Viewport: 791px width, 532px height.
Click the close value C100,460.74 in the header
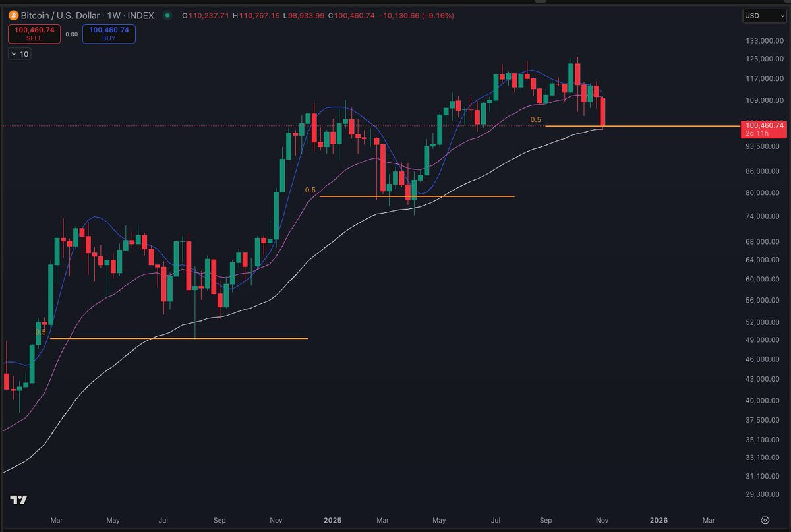pos(353,15)
